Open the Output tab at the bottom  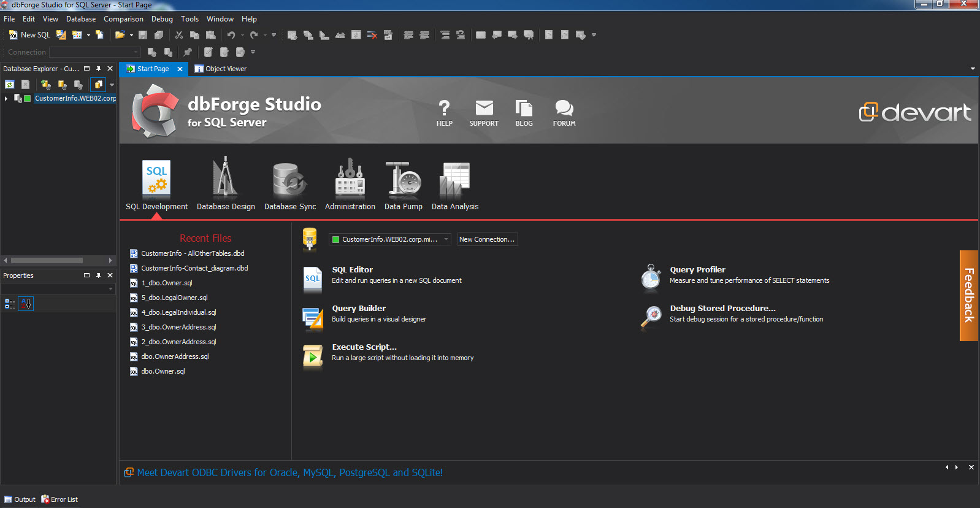[x=20, y=499]
